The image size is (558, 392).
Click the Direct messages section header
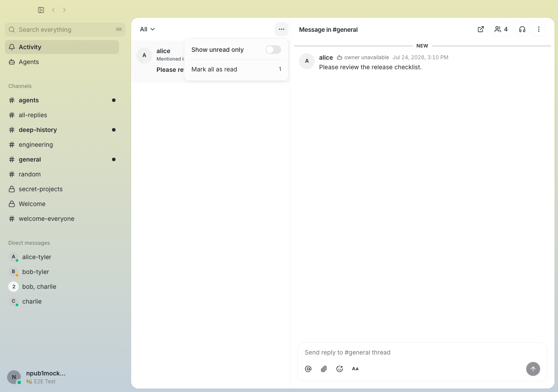click(29, 243)
